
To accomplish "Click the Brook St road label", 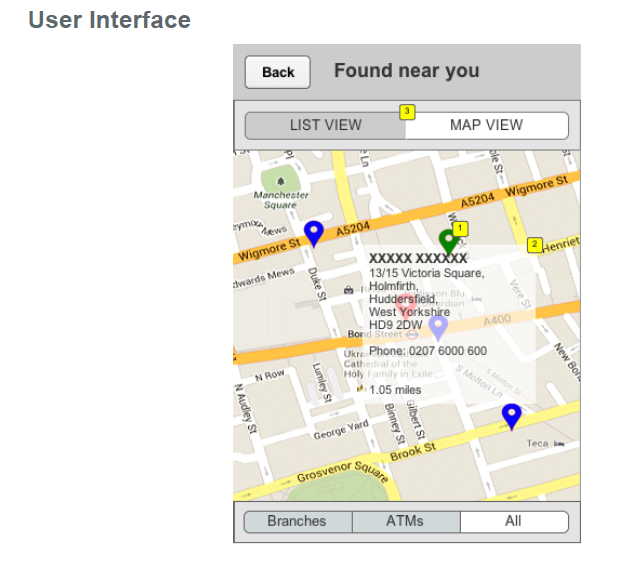I will 413,451.
